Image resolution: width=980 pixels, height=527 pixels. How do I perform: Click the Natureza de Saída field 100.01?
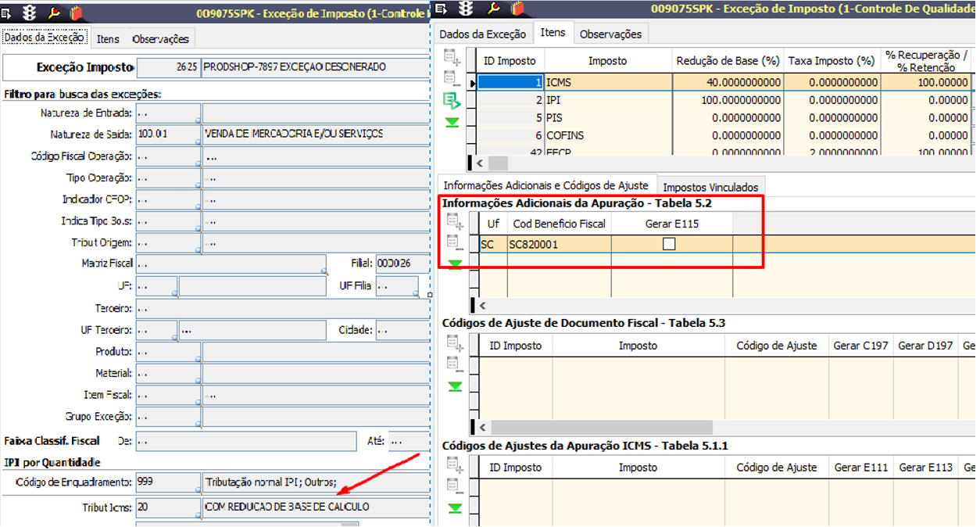[169, 134]
